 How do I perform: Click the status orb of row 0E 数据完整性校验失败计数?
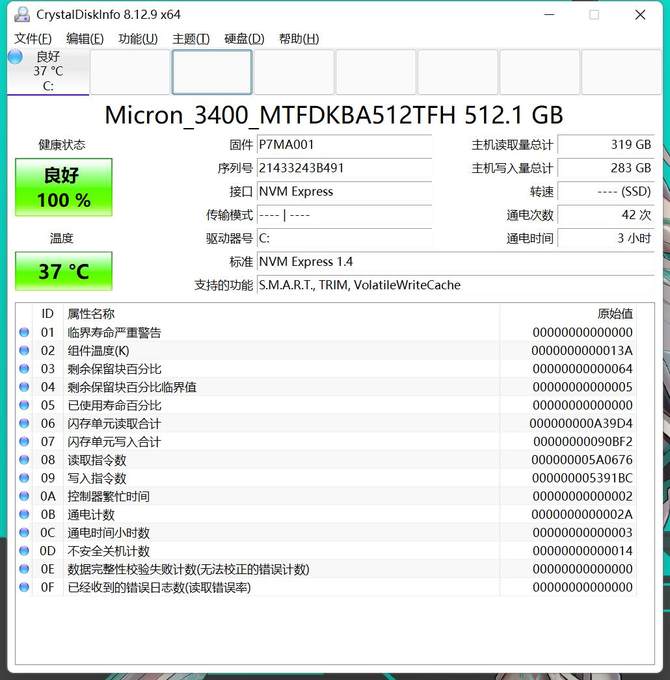pos(24,569)
